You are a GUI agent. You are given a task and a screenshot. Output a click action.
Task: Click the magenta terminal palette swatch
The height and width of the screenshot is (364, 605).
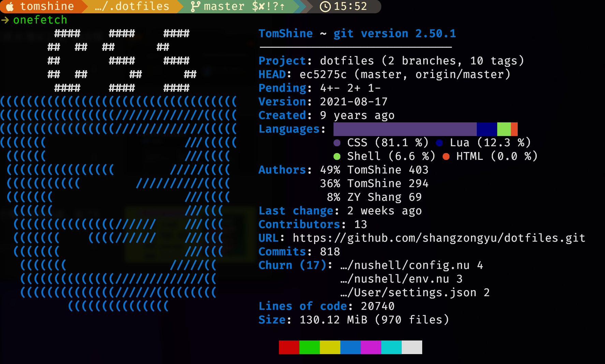click(371, 347)
